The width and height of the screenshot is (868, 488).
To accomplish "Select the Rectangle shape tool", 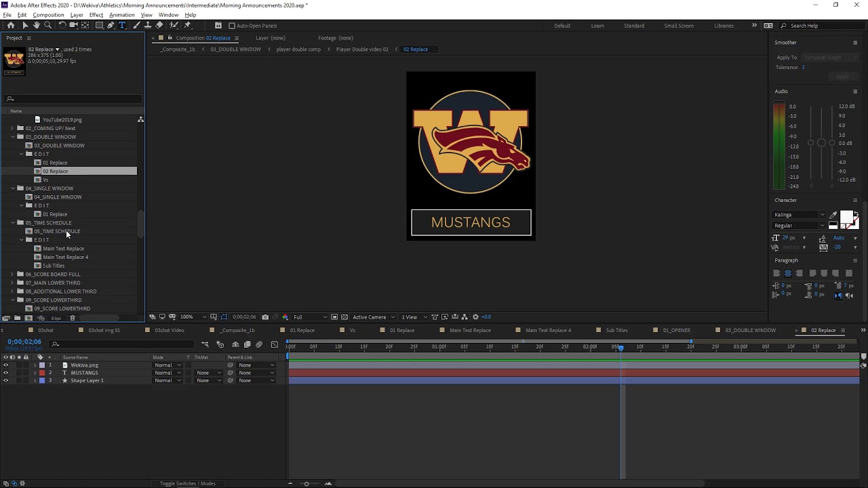I will click(x=99, y=25).
